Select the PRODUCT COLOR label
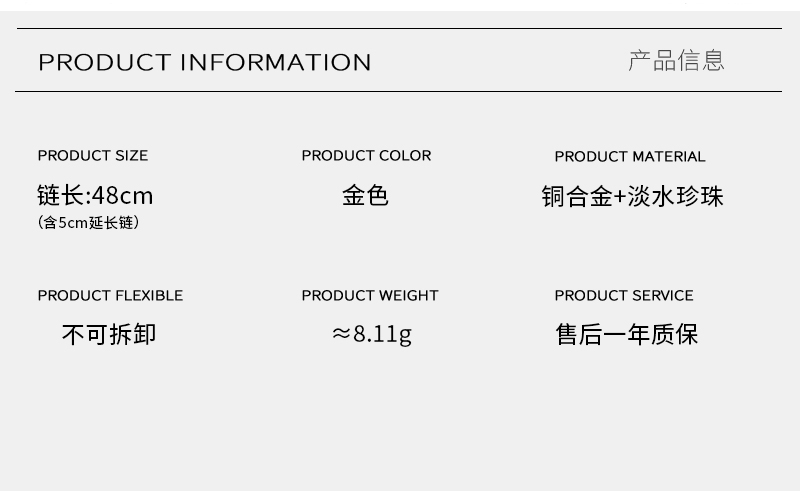800x504 pixels. pos(366,156)
